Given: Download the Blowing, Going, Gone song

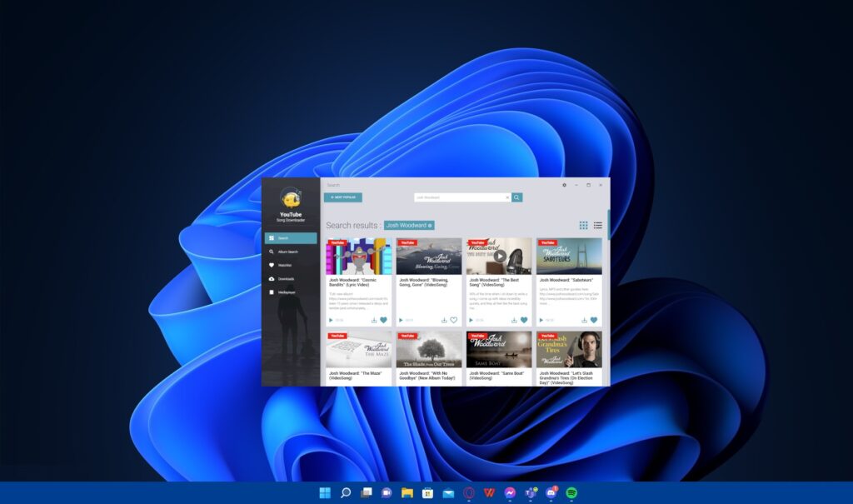Looking at the screenshot, I should 444,321.
